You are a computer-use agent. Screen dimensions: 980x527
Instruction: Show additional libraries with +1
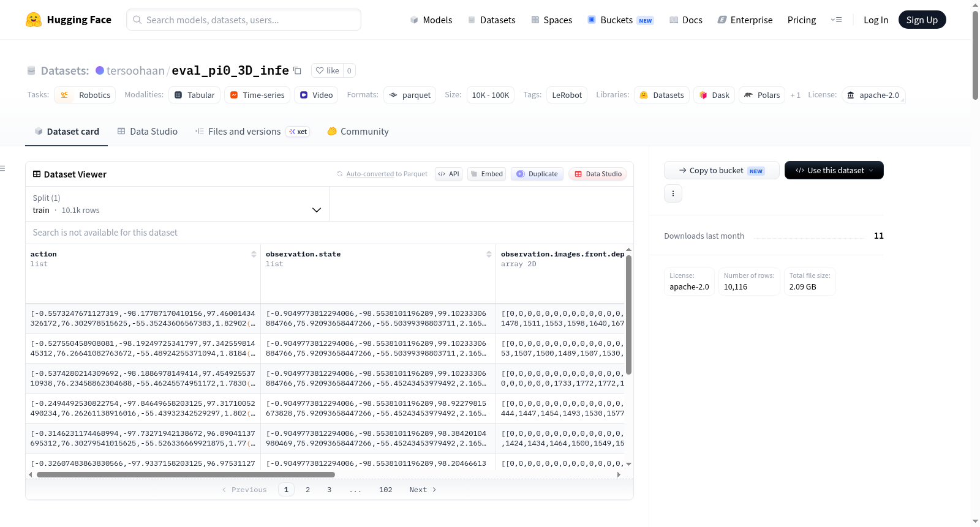tap(795, 95)
